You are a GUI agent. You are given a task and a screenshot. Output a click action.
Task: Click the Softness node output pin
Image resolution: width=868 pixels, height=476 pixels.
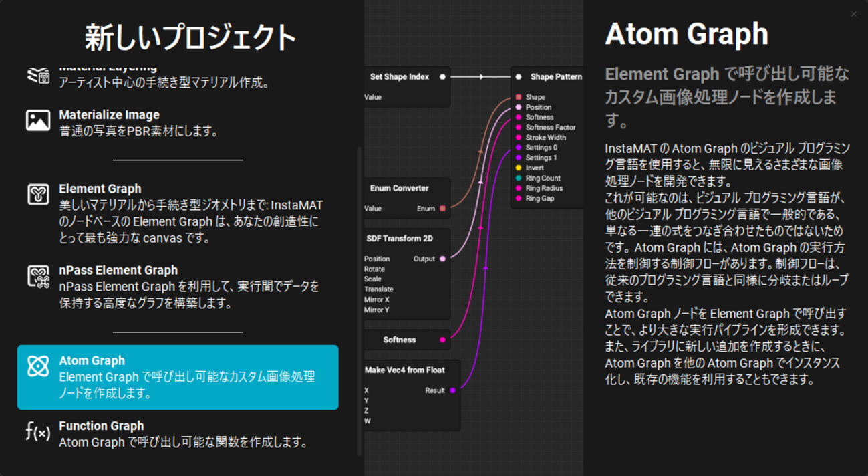(x=442, y=340)
